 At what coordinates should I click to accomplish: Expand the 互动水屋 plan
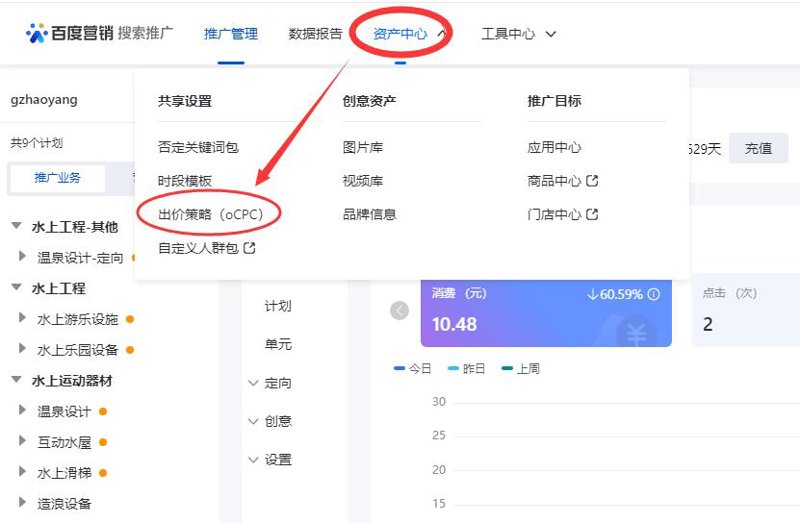pyautogui.click(x=22, y=441)
